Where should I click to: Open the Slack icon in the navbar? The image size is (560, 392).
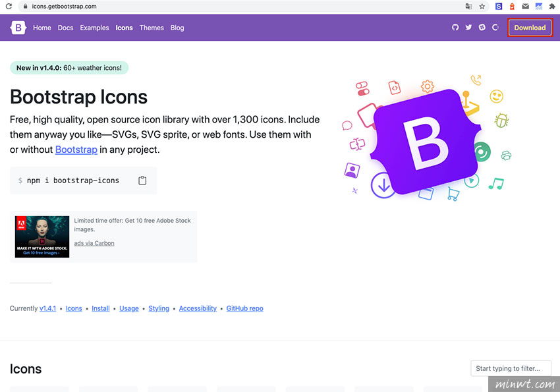click(x=482, y=28)
